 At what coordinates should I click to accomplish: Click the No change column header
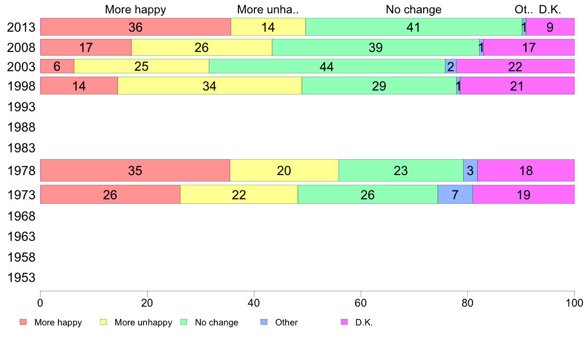click(x=414, y=9)
